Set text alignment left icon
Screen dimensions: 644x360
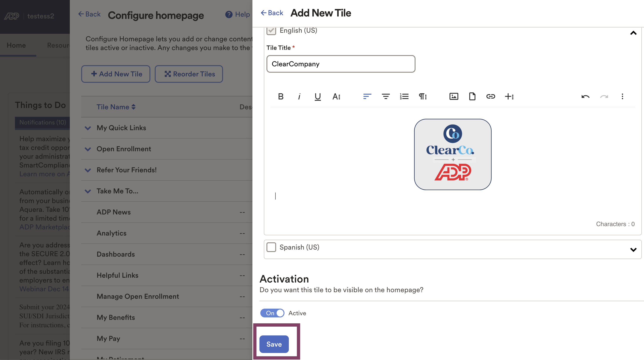[367, 97]
